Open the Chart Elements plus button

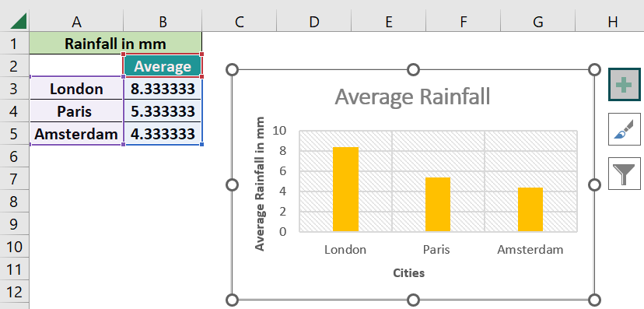pyautogui.click(x=625, y=85)
